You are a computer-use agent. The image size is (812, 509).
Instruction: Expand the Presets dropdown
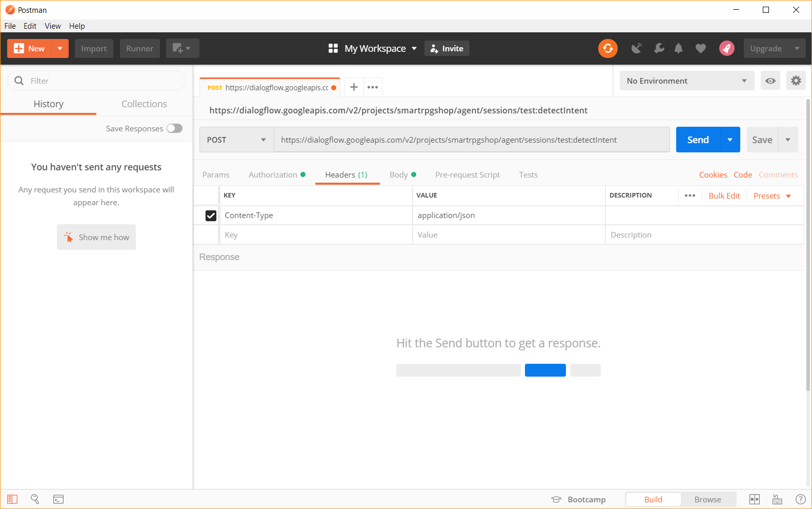pos(772,195)
